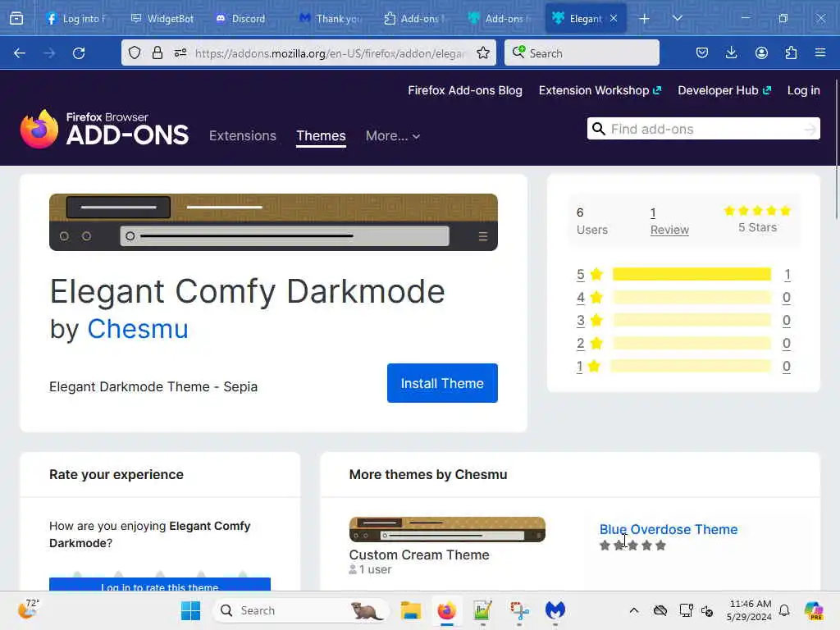840x630 pixels.
Task: Open Firefox application hamburger menu
Action: [820, 52]
